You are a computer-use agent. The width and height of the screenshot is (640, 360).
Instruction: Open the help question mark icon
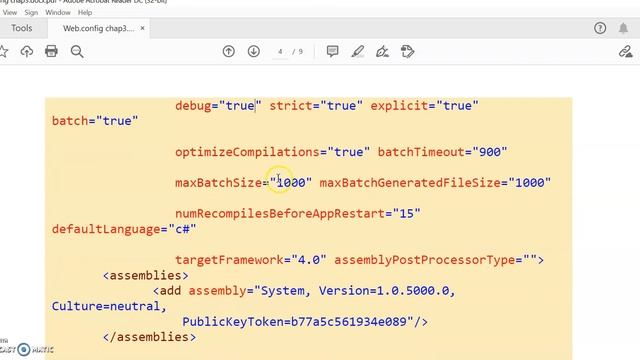point(600,28)
